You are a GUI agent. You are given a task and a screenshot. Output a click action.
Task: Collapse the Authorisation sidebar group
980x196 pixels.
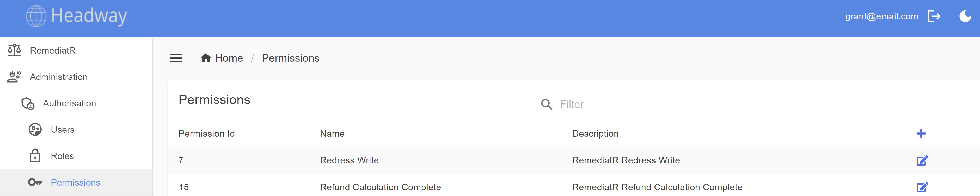[69, 103]
